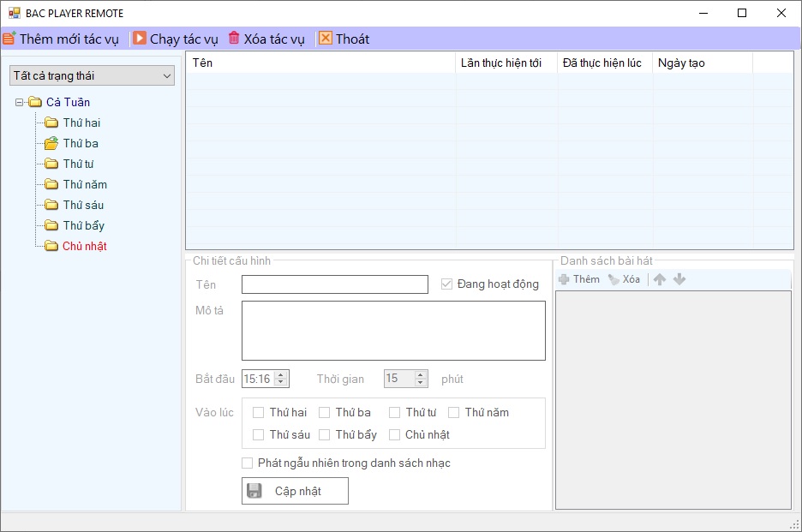
Task: Increase the Bắt đầu time with up spinner
Action: 282,374
